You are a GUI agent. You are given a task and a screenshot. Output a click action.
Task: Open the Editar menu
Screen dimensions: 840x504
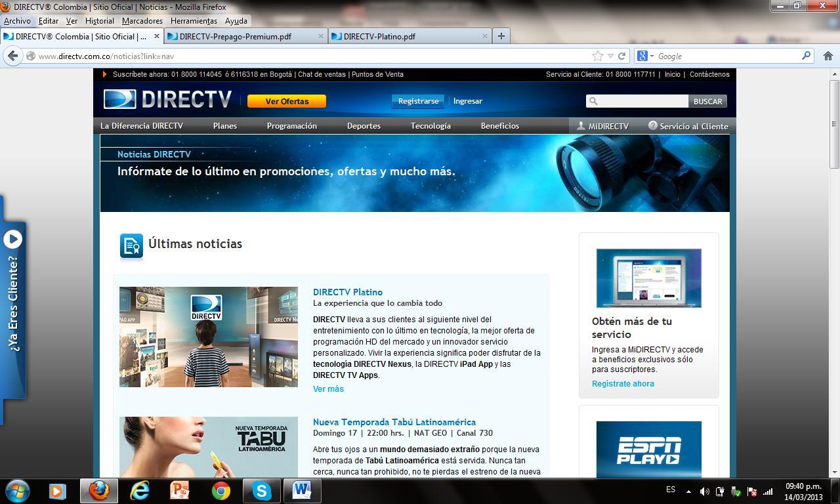pos(49,21)
